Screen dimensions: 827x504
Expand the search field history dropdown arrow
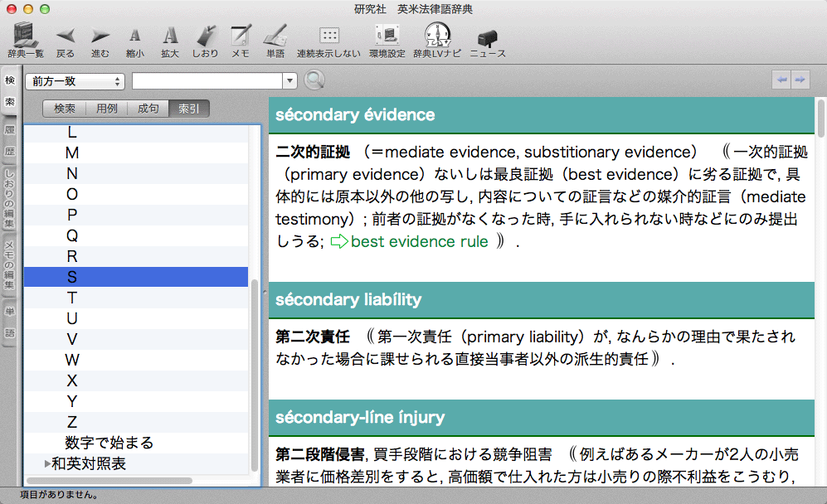pos(289,80)
